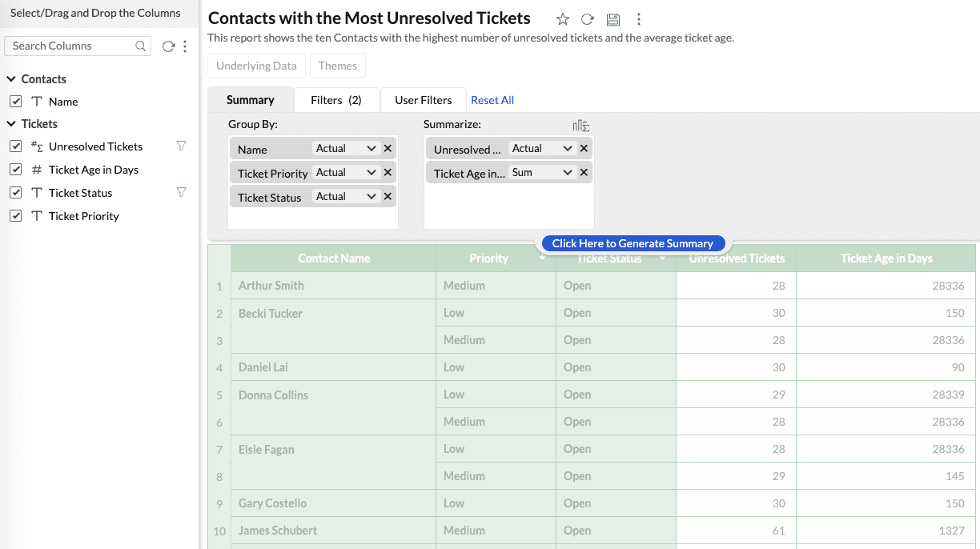Open the Name group-by Actual dropdown
The image size is (980, 549).
click(346, 149)
